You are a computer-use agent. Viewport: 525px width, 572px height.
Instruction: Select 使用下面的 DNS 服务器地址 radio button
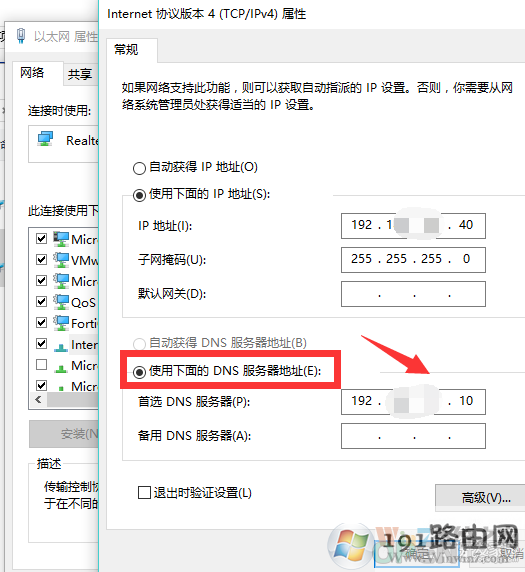[139, 372]
